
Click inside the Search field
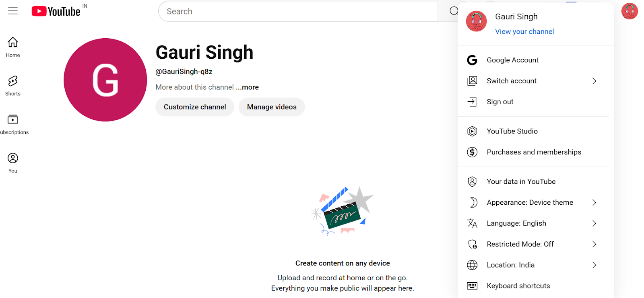click(x=298, y=11)
